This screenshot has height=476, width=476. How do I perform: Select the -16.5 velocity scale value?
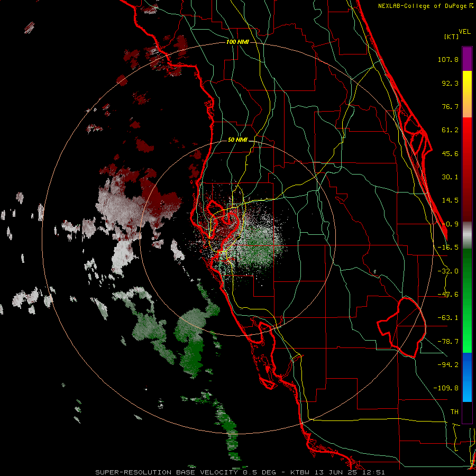(448, 248)
